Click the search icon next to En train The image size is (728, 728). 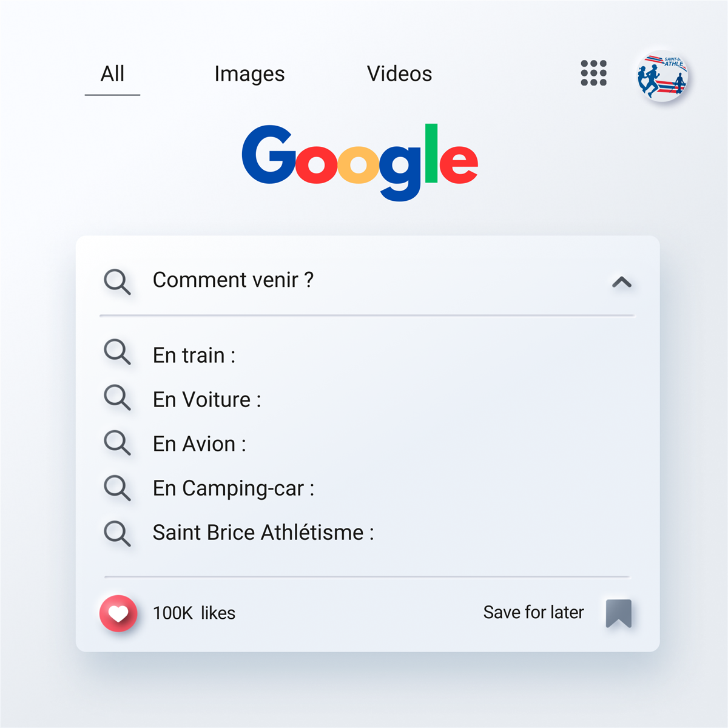click(117, 352)
